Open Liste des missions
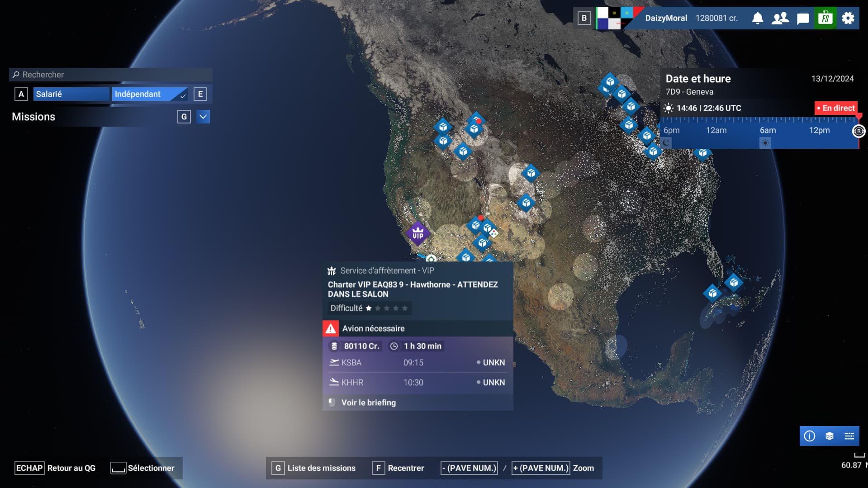Viewport: 868px width, 488px height. tap(313, 468)
